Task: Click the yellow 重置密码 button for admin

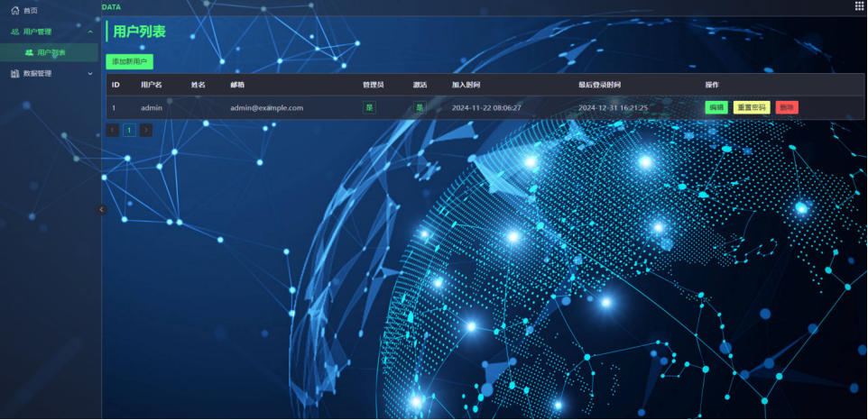Action: [x=752, y=108]
